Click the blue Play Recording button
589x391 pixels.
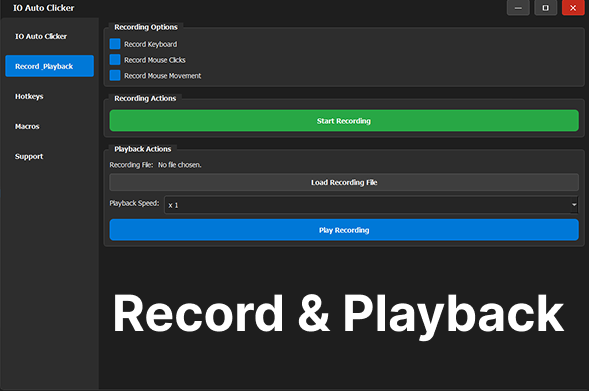click(344, 230)
